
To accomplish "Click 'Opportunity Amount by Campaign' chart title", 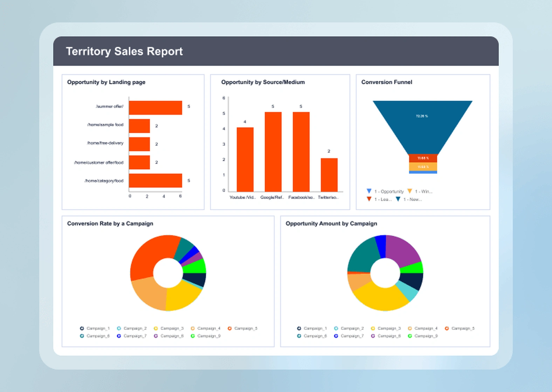I will point(331,223).
